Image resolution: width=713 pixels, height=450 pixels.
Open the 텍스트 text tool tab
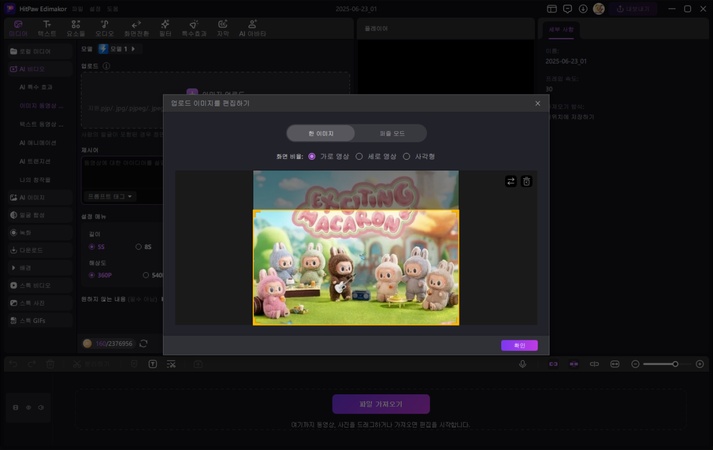pyautogui.click(x=47, y=28)
